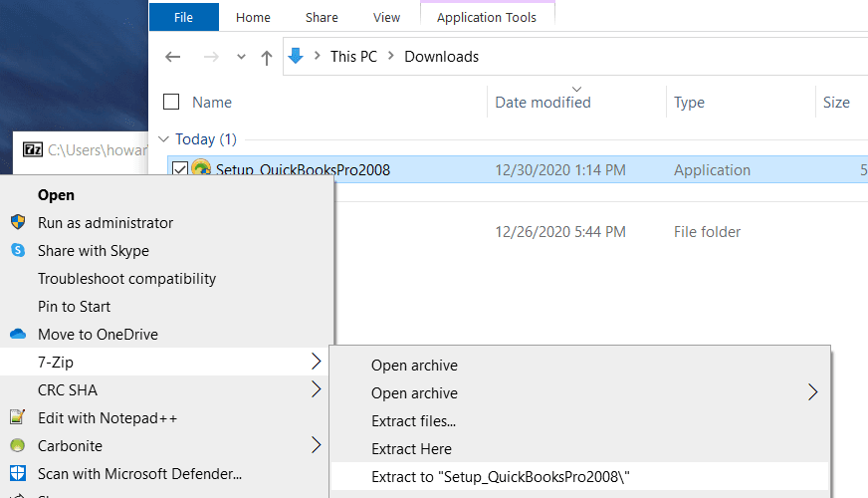Click the File folder type cell

707,231
